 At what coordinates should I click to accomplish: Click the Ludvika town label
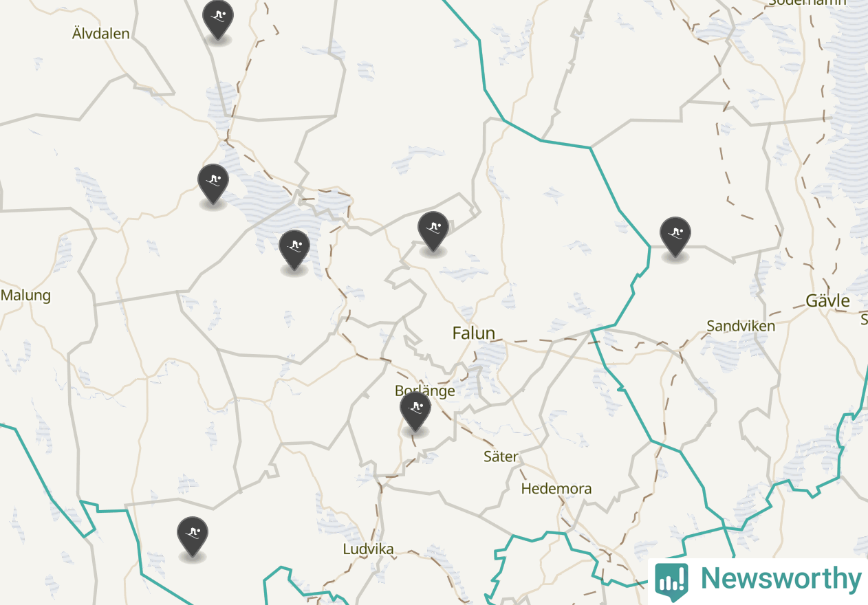[x=369, y=549]
